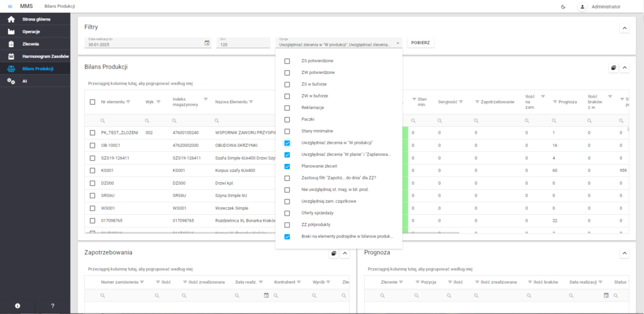This screenshot has width=644, height=314.
Task: Click the column chooser icon in Zapotrzebowania
Action: click(x=333, y=254)
